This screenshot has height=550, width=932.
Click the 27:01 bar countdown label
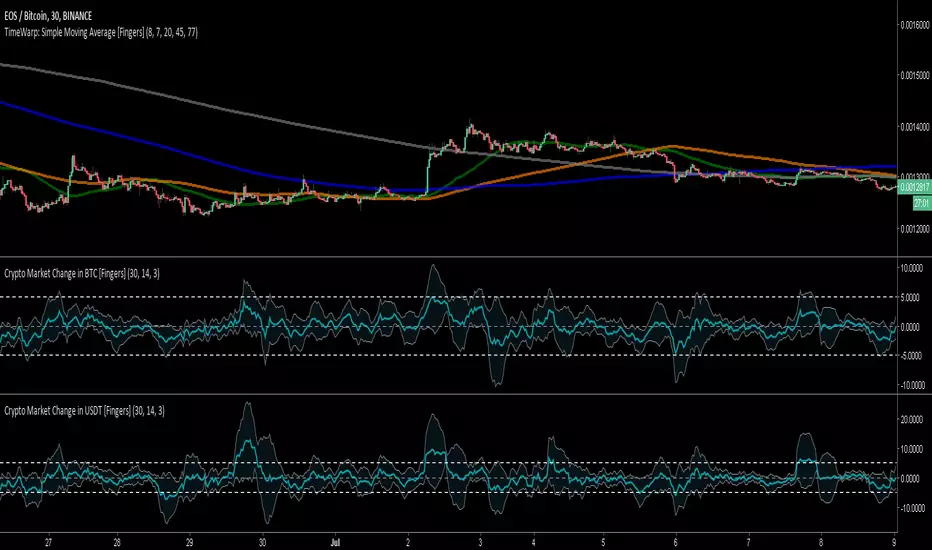[922, 203]
